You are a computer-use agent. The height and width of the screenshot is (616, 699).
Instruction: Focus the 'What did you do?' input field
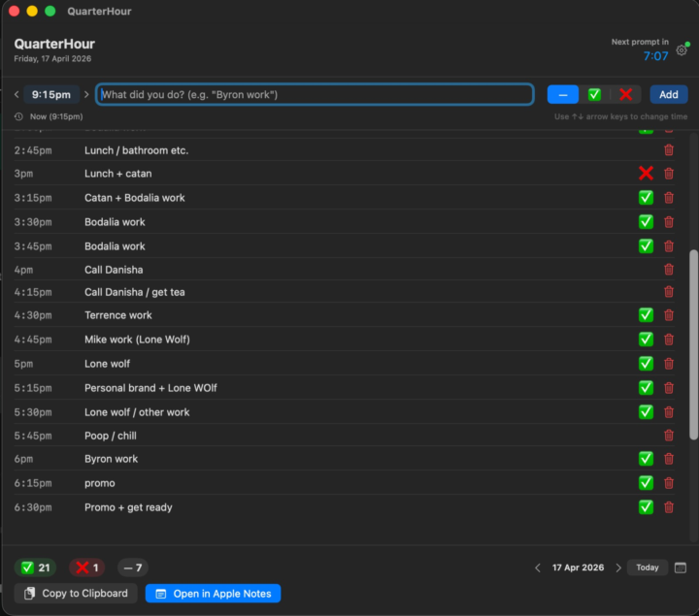pos(315,94)
